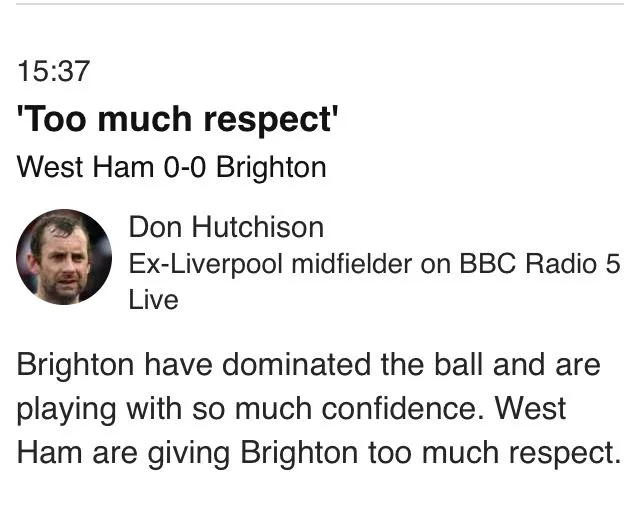The height and width of the screenshot is (524, 640).
Task: Click 'Brighton' in the score line
Action: (x=271, y=167)
